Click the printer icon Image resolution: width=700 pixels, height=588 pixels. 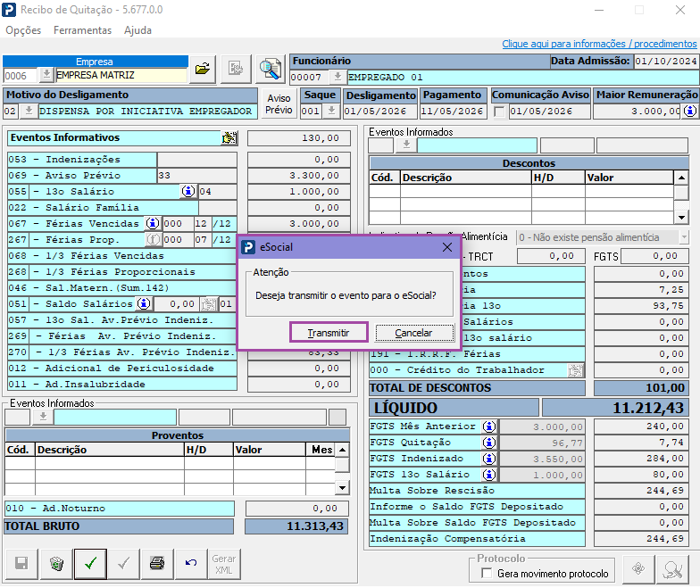(x=157, y=564)
